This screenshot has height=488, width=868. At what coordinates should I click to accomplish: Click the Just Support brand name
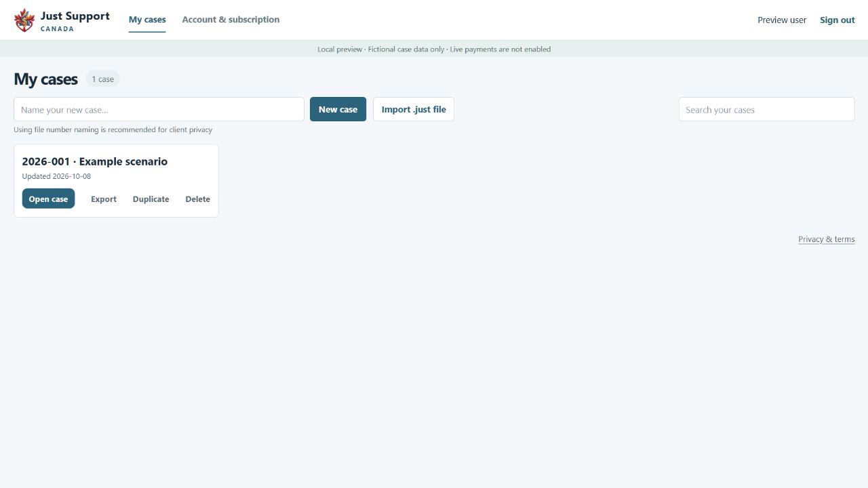(x=75, y=16)
